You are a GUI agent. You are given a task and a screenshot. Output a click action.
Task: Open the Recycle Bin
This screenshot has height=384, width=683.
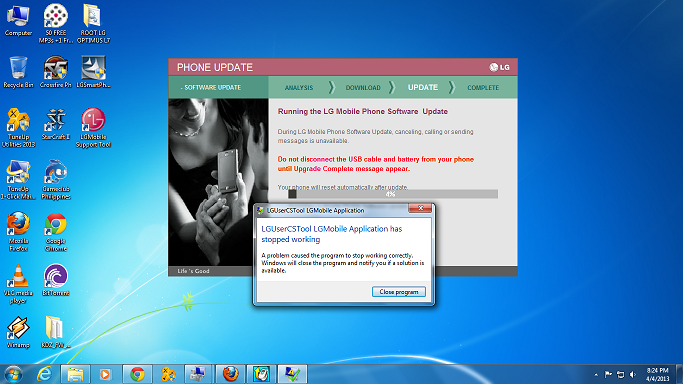click(18, 72)
